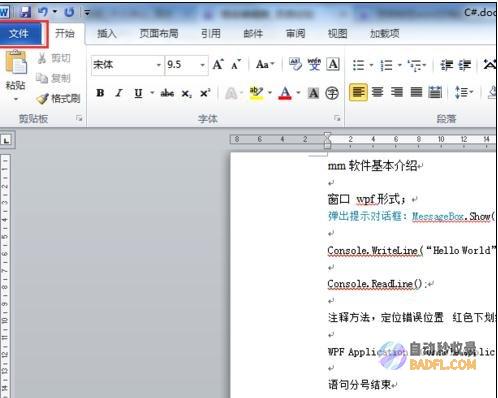This screenshot has height=398, width=498.
Task: Toggle Align Text Right
Action: tap(397, 92)
